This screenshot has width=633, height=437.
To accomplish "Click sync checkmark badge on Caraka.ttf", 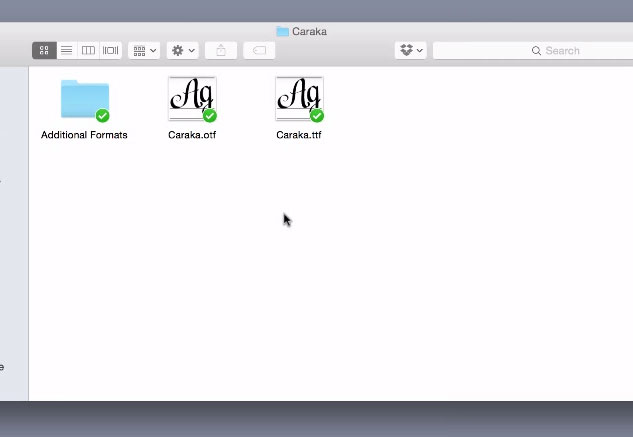I will pos(317,116).
